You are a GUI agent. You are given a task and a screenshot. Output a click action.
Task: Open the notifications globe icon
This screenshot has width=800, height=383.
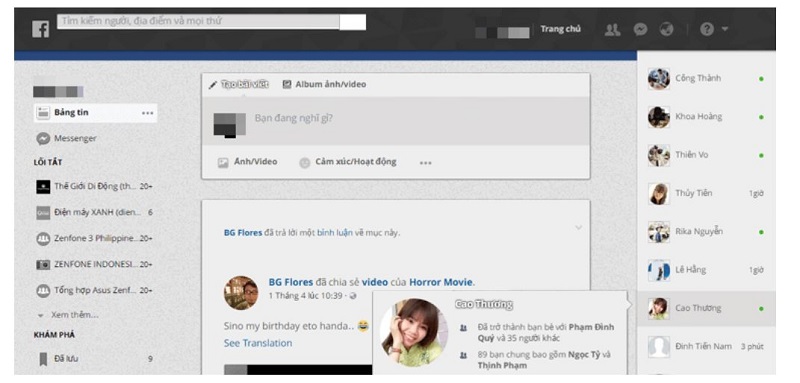[666, 30]
